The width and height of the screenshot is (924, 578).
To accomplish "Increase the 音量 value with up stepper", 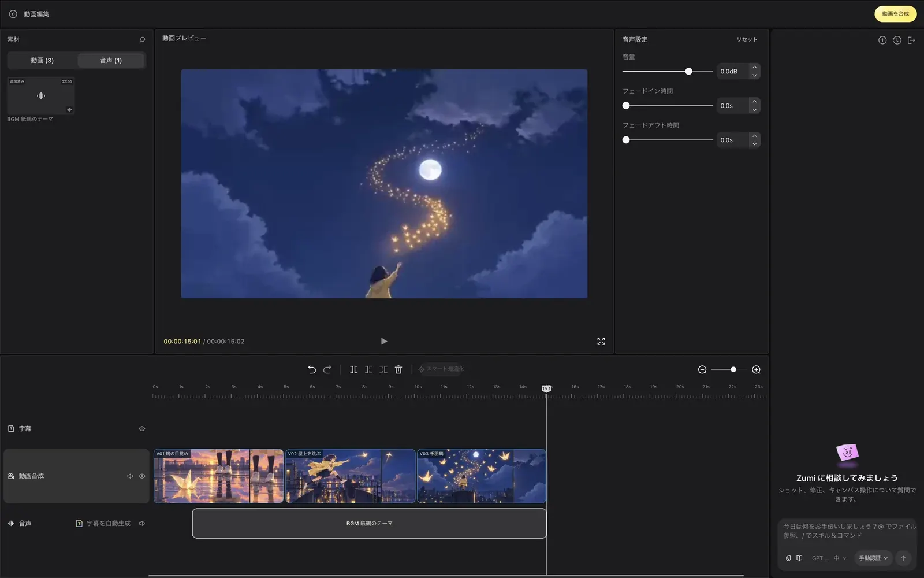I will coord(754,67).
